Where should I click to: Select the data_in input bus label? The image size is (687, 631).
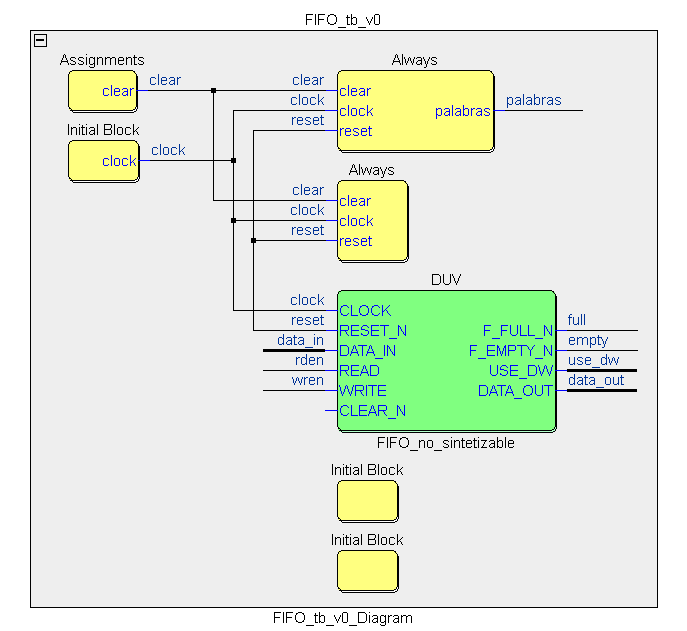pyautogui.click(x=300, y=340)
